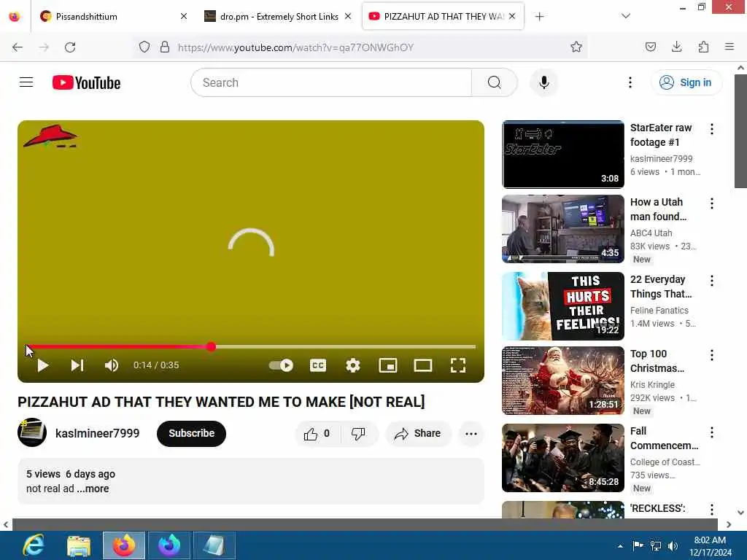This screenshot has height=560, width=747.
Task: Open the YouTube hamburger guide menu
Action: pyautogui.click(x=26, y=82)
